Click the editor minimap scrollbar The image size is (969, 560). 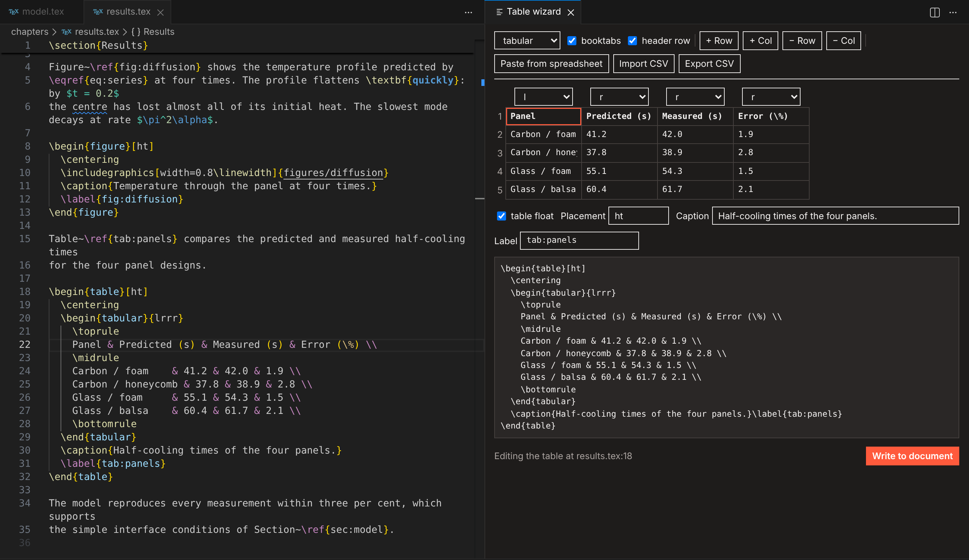[x=480, y=300]
